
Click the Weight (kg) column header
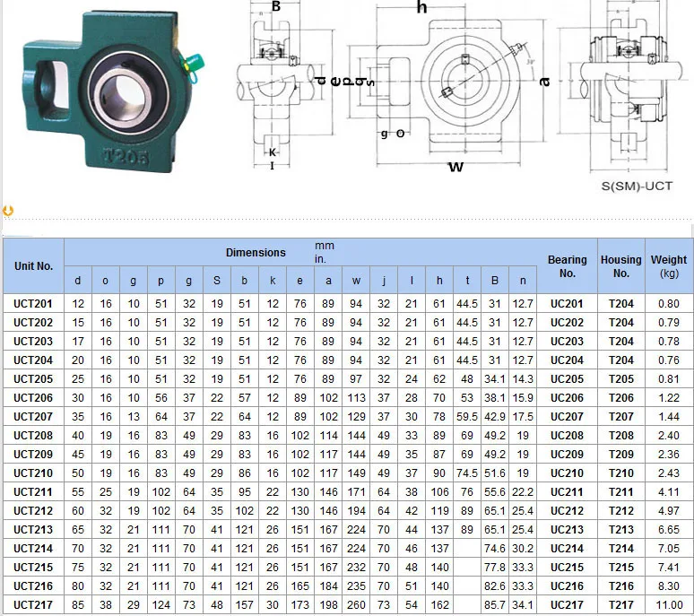(x=669, y=266)
